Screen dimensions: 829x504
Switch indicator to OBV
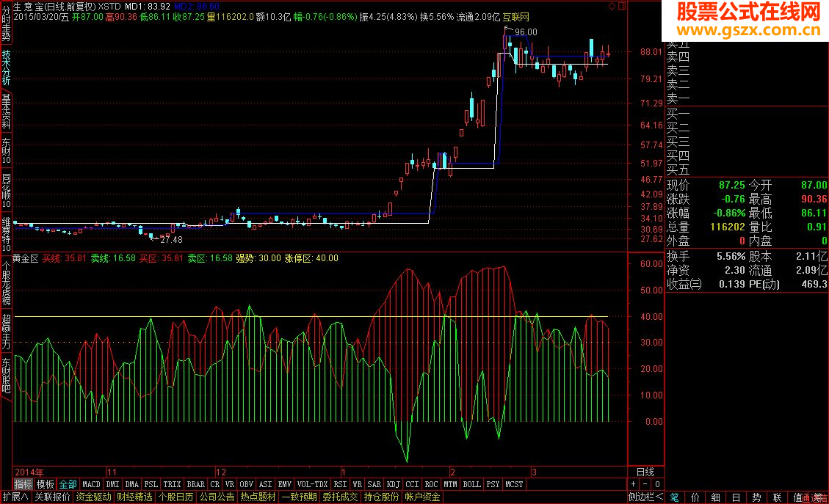tap(247, 484)
